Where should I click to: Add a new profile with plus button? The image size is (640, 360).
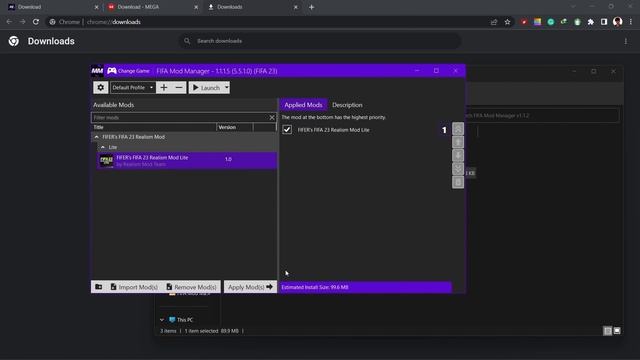(164, 87)
